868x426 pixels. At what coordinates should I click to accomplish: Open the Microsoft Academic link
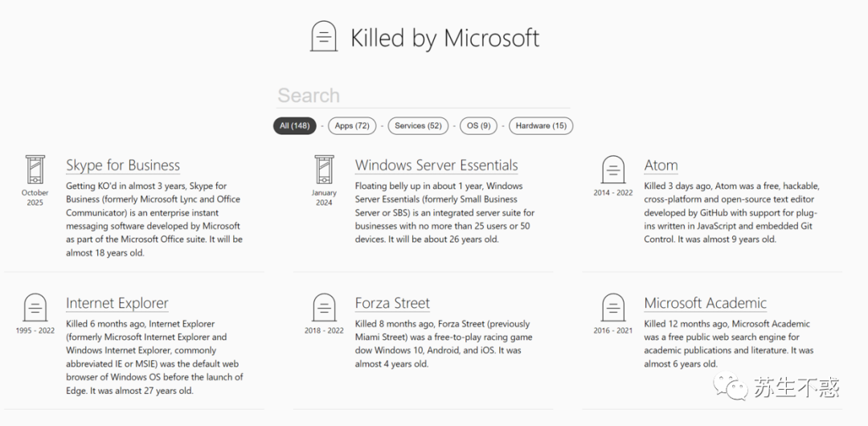pos(706,303)
